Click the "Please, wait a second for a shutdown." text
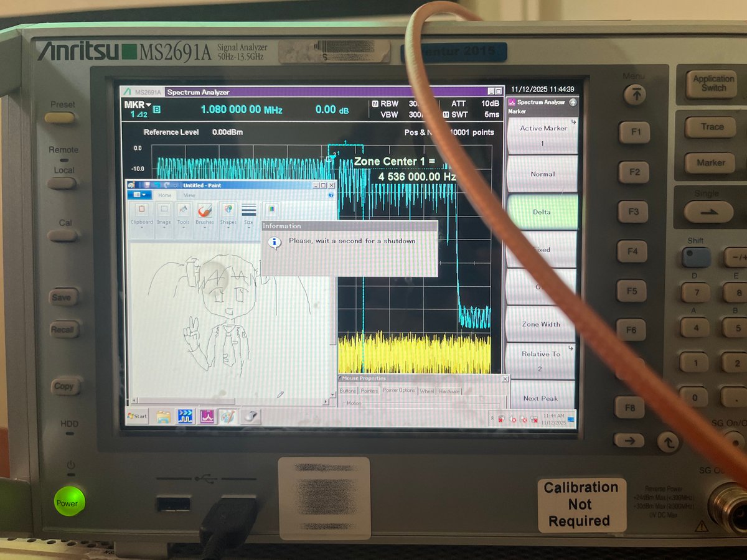This screenshot has height=560, width=747. (353, 241)
